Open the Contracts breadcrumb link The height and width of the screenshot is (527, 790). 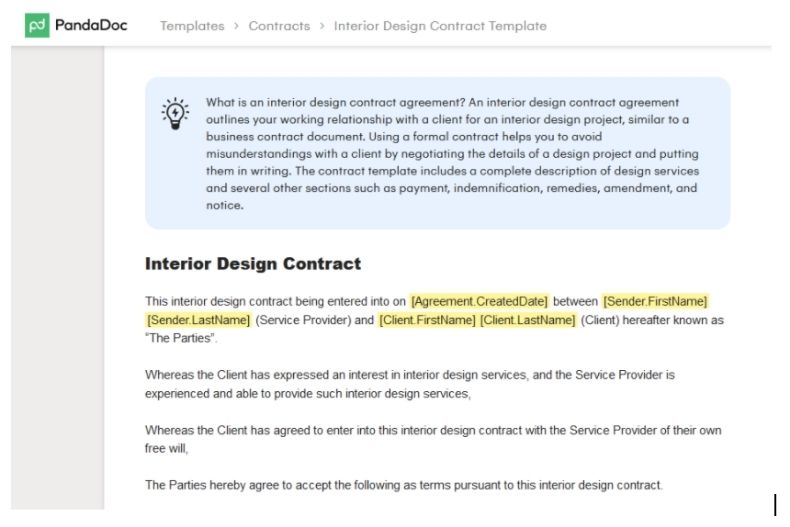click(279, 26)
